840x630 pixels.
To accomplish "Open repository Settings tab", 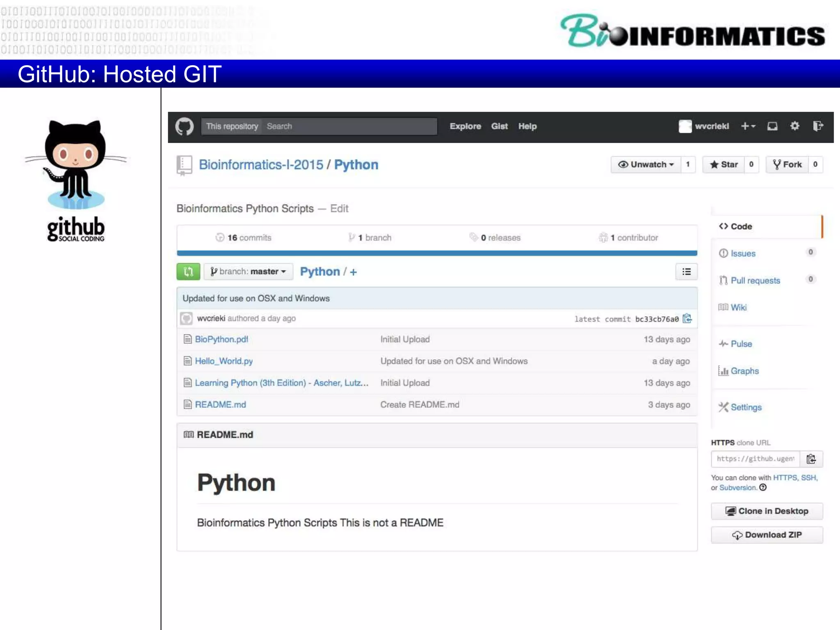I will [x=740, y=407].
